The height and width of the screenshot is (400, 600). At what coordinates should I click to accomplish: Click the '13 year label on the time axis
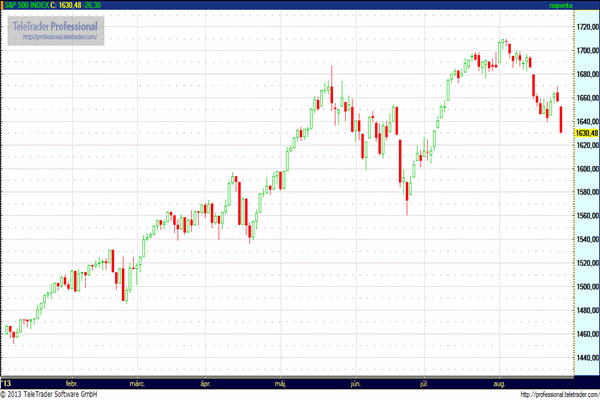click(7, 383)
